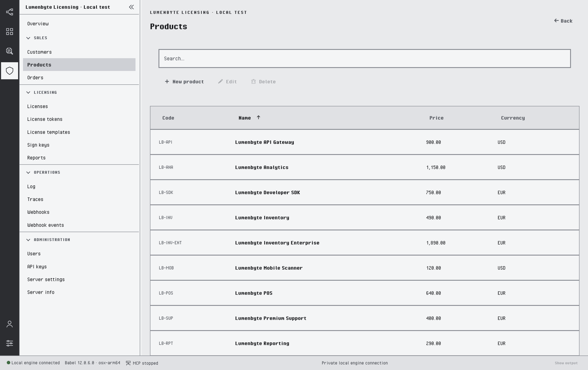Open the connections graph icon in the rail
588x370 pixels.
coord(10,12)
